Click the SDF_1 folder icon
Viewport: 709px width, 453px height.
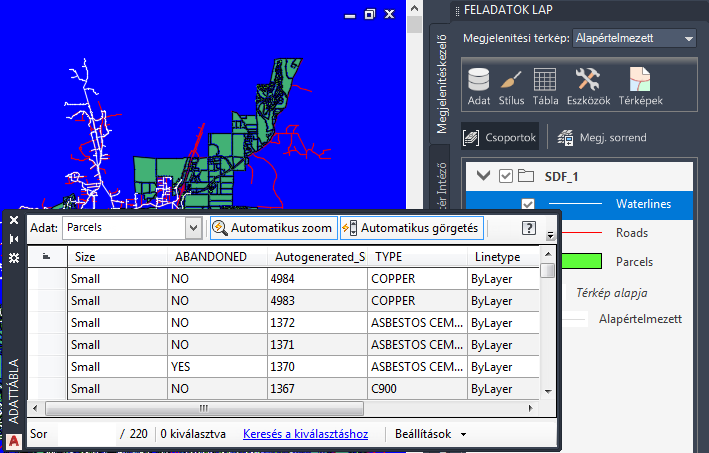(526, 175)
